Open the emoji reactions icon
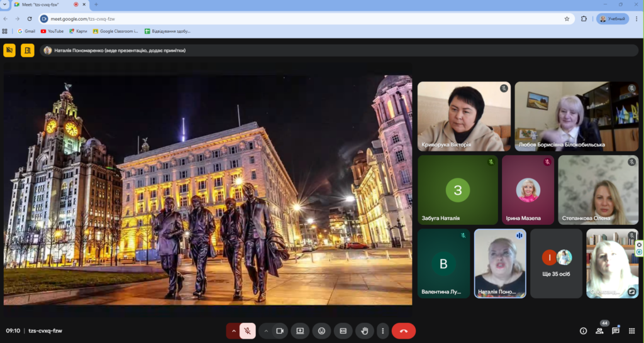The width and height of the screenshot is (644, 343). tap(321, 330)
